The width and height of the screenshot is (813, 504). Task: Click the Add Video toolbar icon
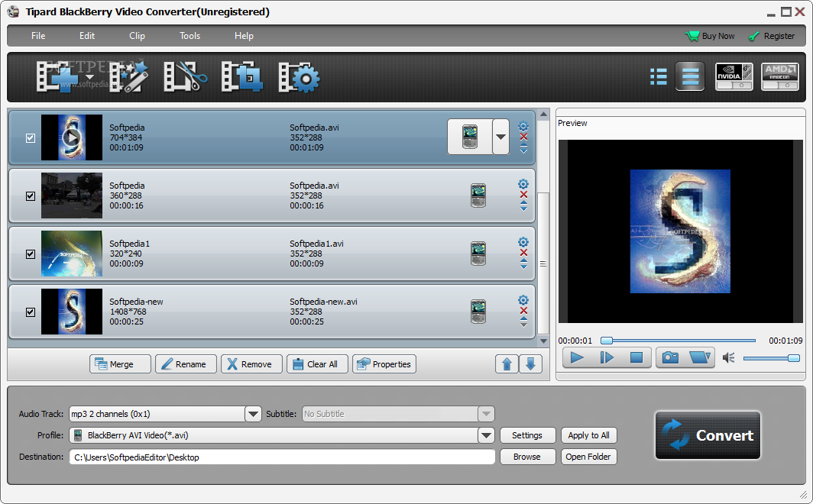click(x=57, y=76)
